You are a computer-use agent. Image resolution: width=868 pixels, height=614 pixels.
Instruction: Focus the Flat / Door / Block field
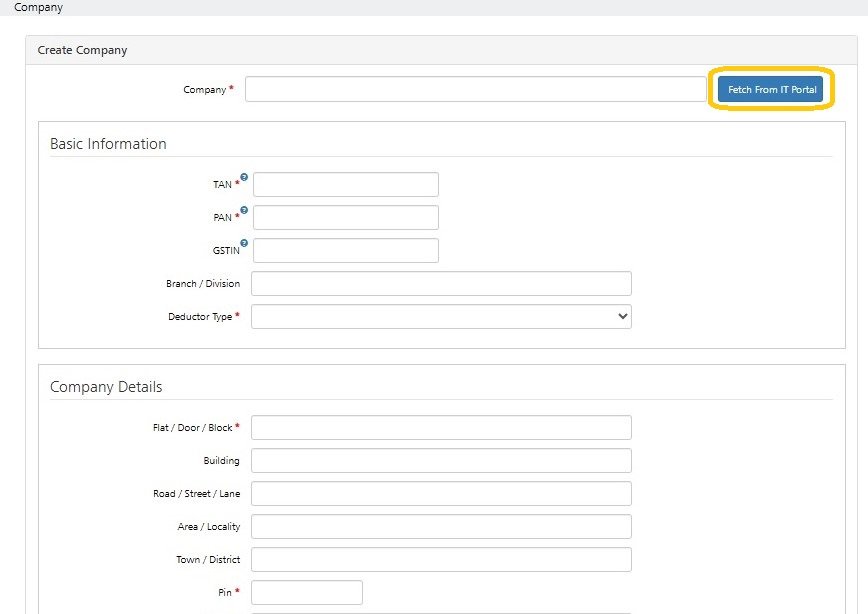pyautogui.click(x=441, y=427)
